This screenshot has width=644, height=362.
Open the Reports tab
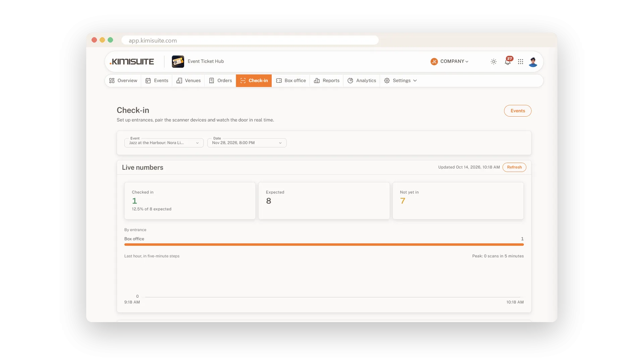[327, 81]
